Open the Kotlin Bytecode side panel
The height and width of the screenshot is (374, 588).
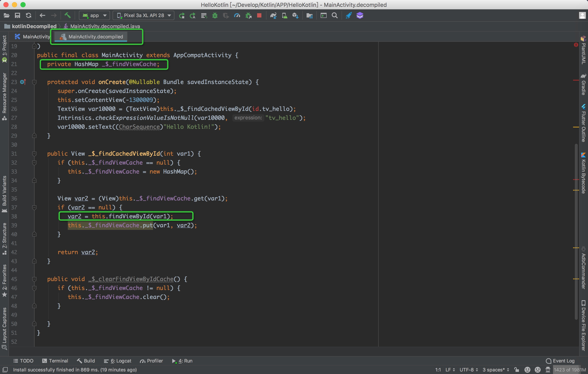pos(583,173)
